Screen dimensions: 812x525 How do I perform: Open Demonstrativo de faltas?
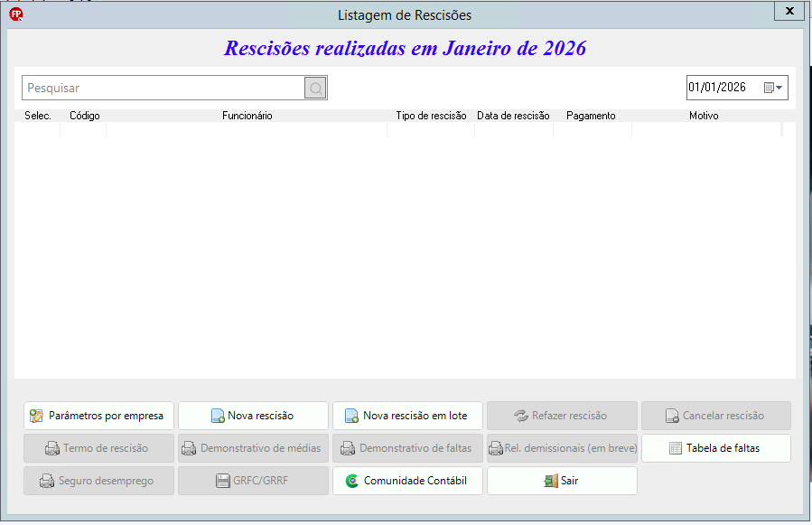tap(407, 448)
